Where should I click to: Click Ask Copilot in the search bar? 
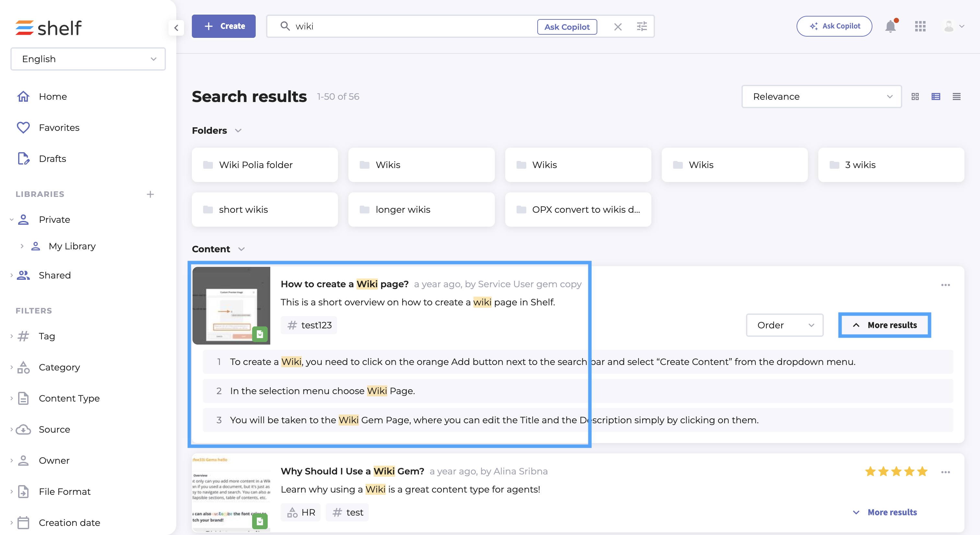[x=566, y=27]
